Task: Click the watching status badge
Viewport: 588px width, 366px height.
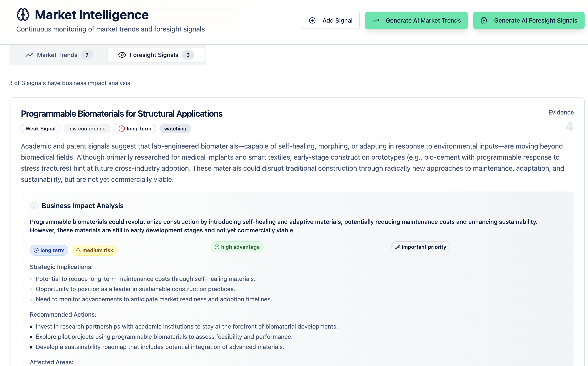Action: click(175, 129)
